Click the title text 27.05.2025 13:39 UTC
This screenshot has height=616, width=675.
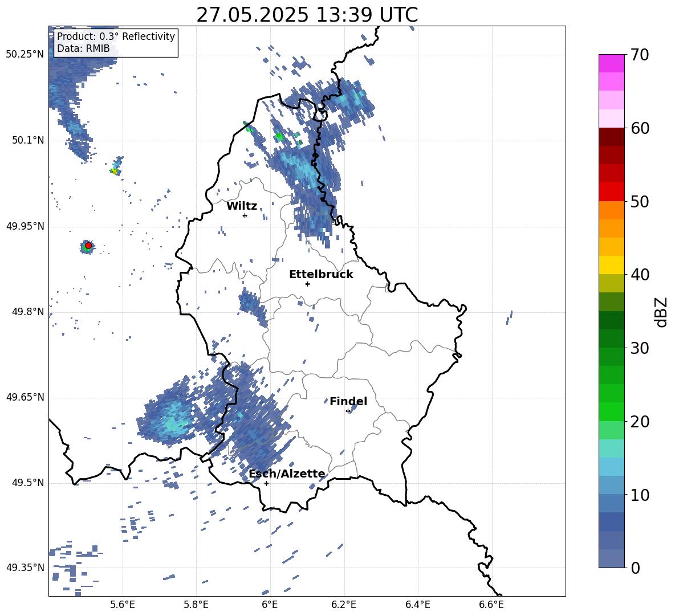(307, 15)
